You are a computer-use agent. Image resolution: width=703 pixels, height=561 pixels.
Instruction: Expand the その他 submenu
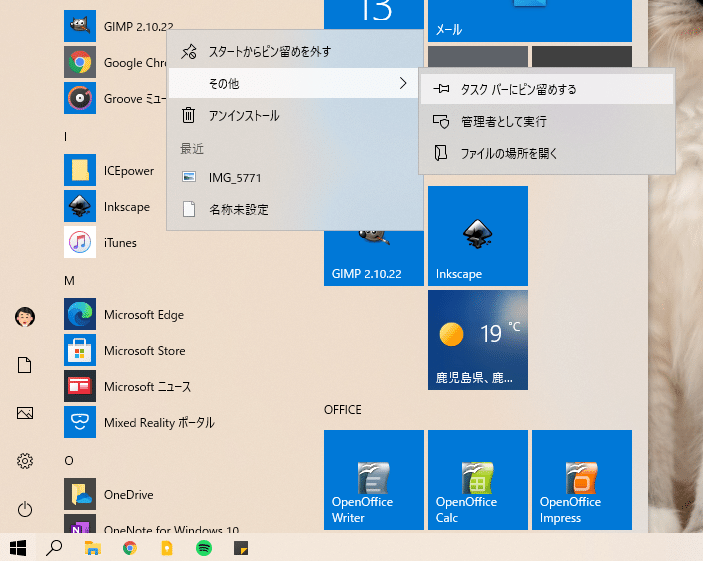[295, 83]
